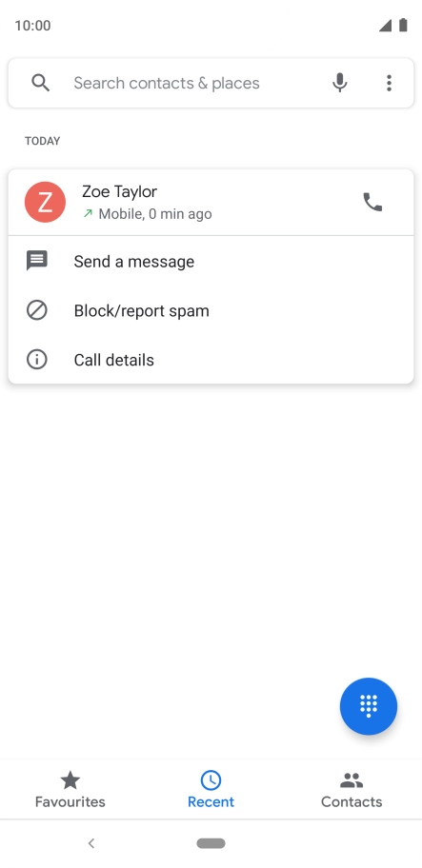Click the Mobile, 0 min ago text

point(155,214)
